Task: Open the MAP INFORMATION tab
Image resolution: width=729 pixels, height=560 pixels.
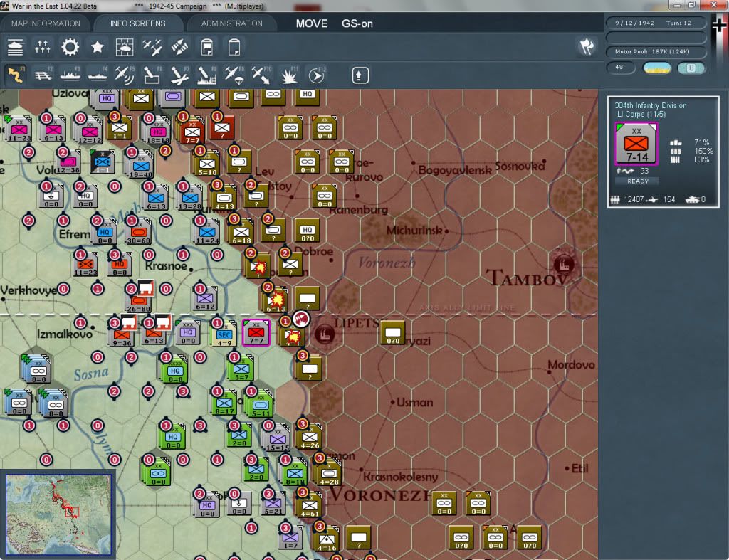Action: click(46, 23)
